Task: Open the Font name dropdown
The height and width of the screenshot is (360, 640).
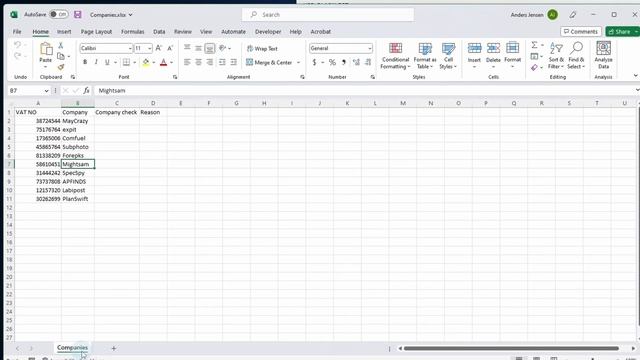Action: [130, 49]
